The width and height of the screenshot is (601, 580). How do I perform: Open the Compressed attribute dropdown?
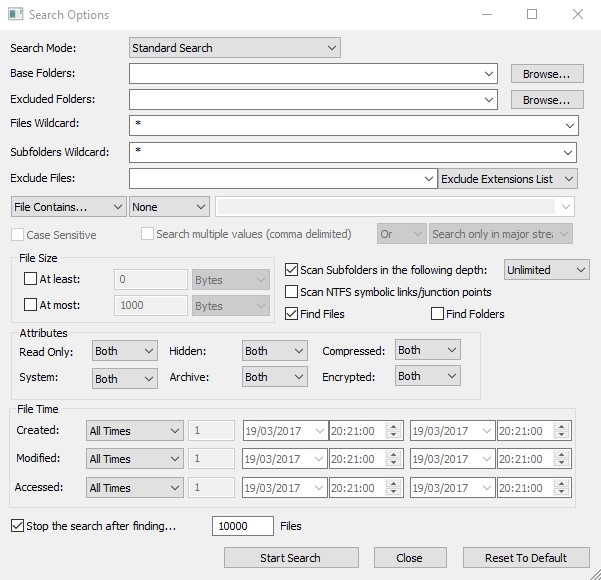[x=428, y=350]
